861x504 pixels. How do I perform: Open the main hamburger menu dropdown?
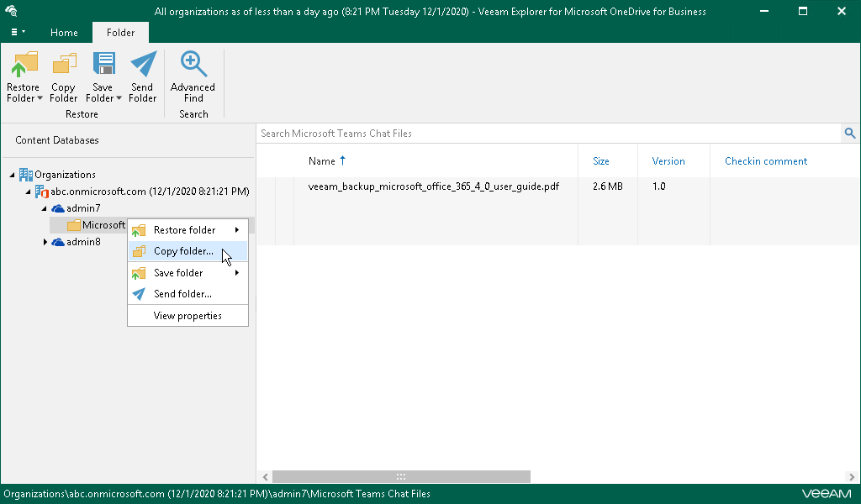[x=18, y=32]
